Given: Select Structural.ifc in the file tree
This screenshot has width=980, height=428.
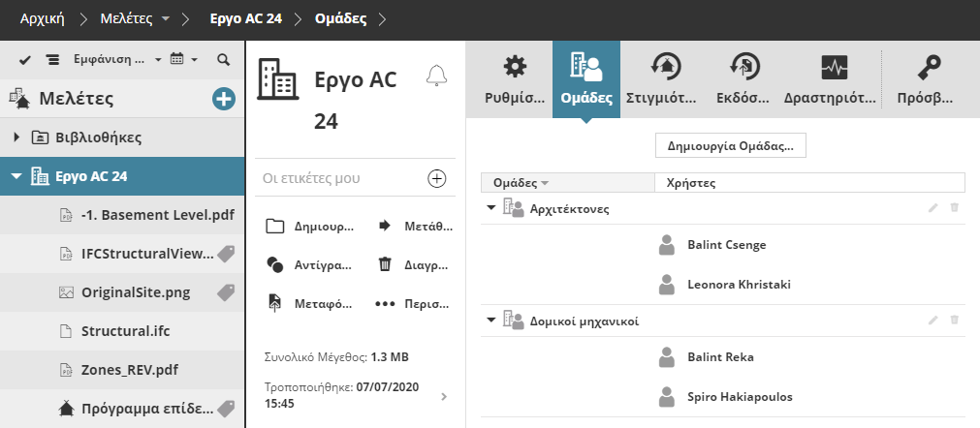Looking at the screenshot, I should tap(126, 330).
